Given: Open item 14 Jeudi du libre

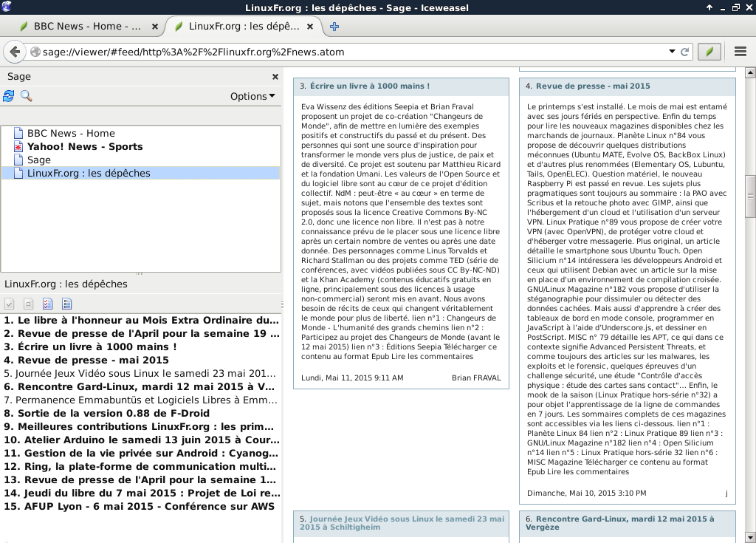Looking at the screenshot, I should click(x=141, y=493).
